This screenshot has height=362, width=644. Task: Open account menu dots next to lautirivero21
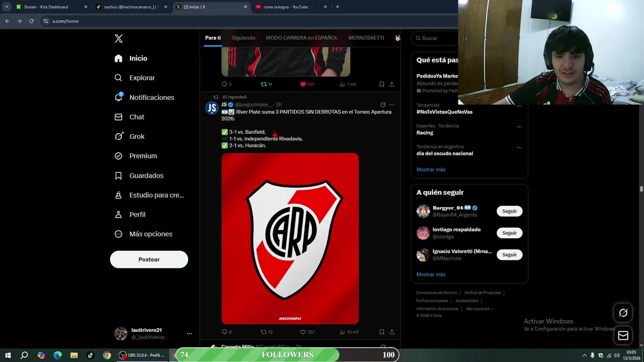click(190, 333)
